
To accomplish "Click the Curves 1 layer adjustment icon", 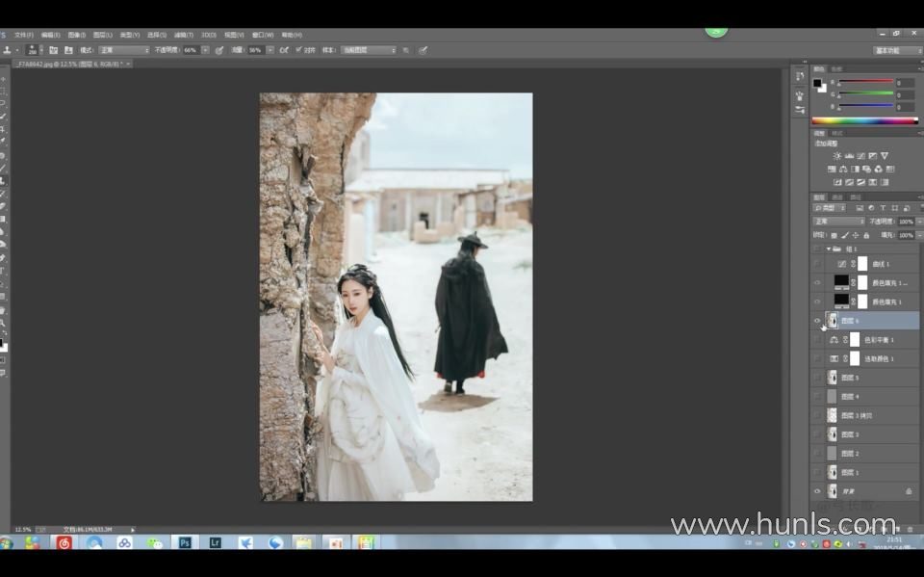I will (x=842, y=263).
